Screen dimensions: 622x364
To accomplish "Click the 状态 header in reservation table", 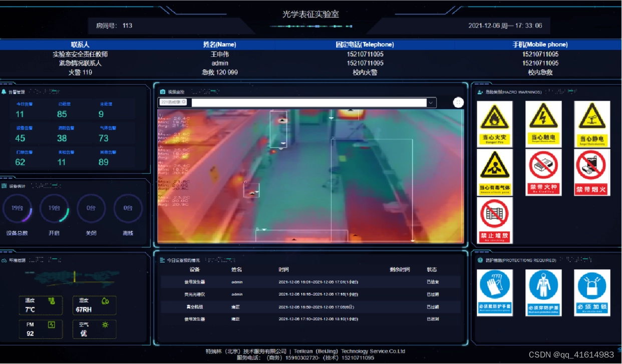I will [432, 269].
